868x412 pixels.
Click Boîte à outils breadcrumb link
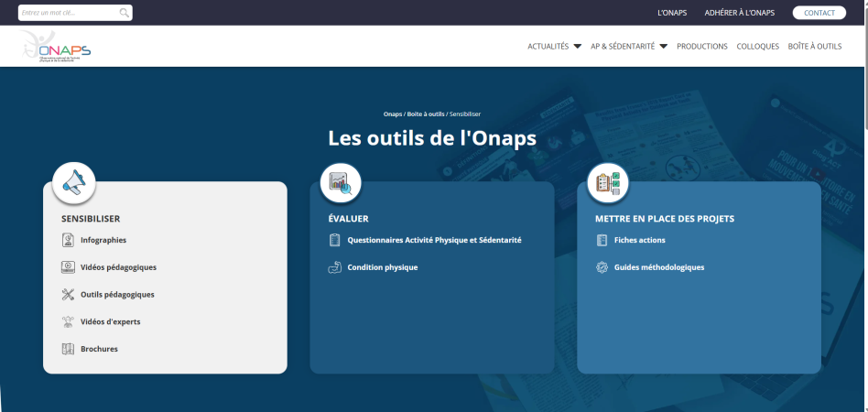pos(426,114)
